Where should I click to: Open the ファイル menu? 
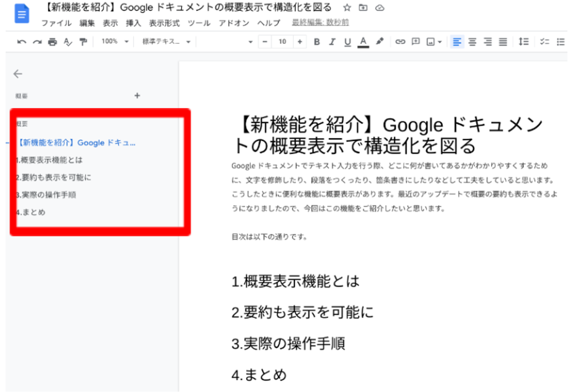point(56,23)
